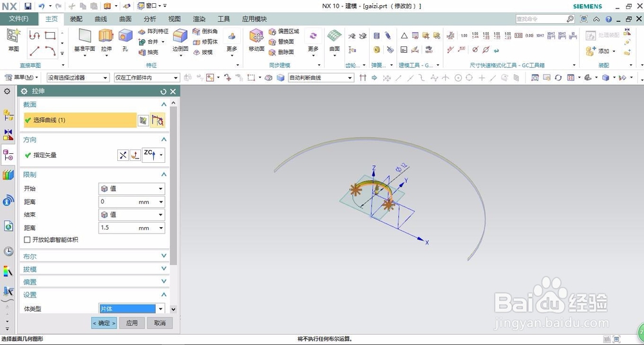Select the 边倒圆 edge blend tool
This screenshot has width=644, height=345.
pos(180,41)
